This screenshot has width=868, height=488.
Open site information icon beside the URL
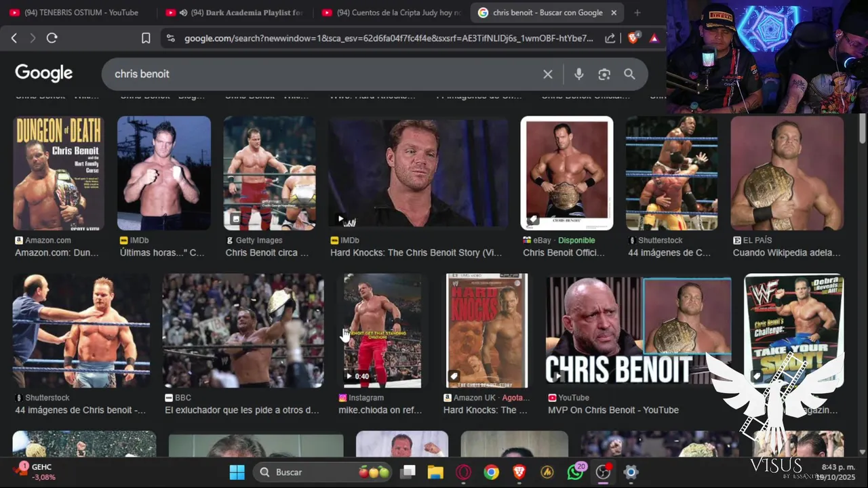(170, 39)
